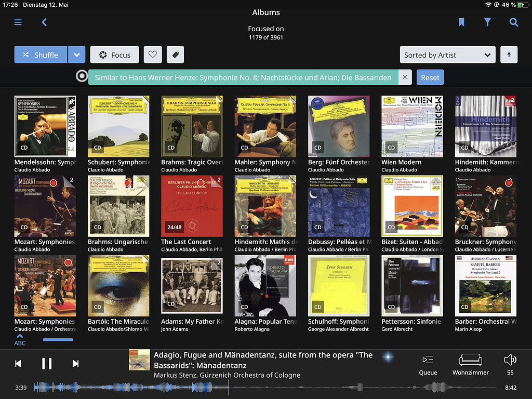The image size is (532, 399).
Task: Open the Wien Modern album cover
Action: (x=412, y=126)
